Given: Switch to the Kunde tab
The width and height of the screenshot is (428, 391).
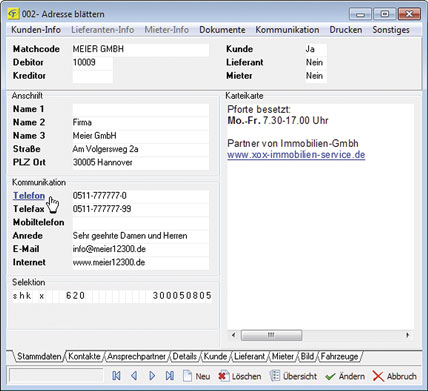Looking at the screenshot, I should [x=215, y=356].
